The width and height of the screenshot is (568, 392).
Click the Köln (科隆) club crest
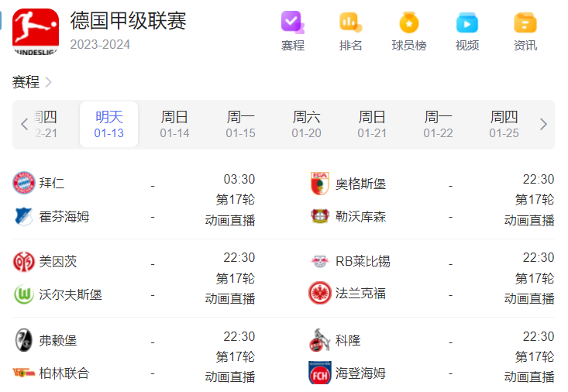point(320,340)
